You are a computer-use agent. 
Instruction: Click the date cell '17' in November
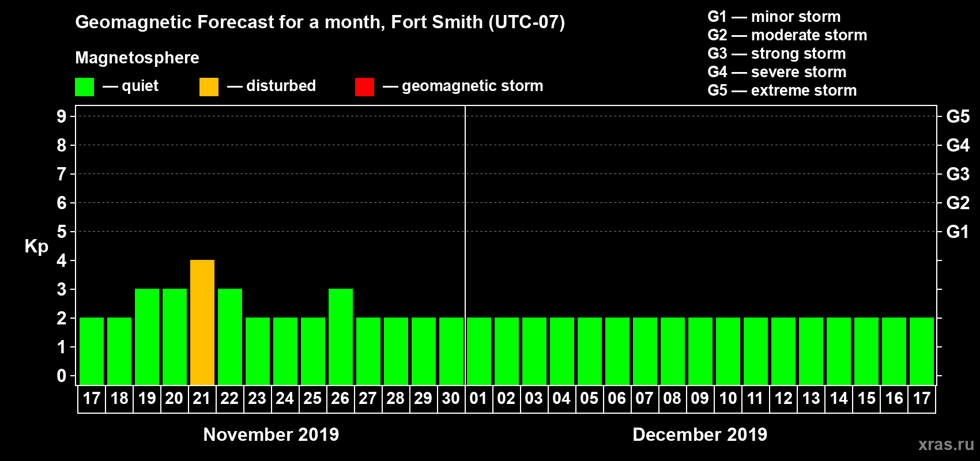click(x=92, y=399)
